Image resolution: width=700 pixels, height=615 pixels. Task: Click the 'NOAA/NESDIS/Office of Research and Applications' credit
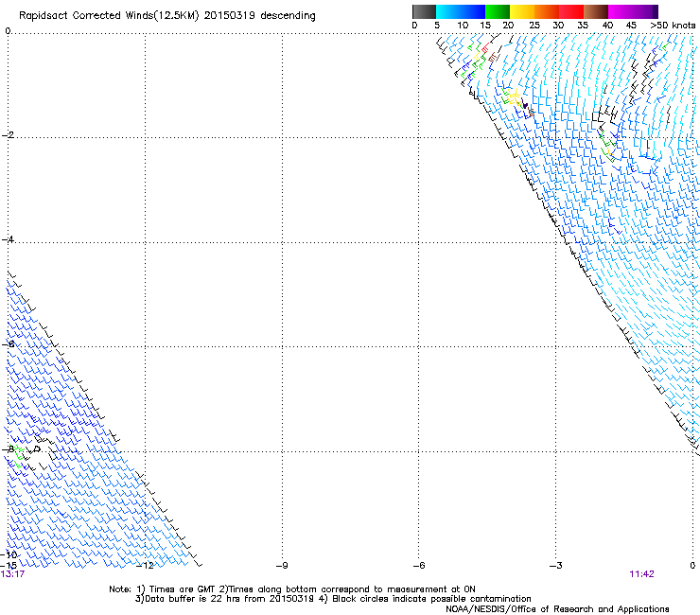(x=557, y=608)
